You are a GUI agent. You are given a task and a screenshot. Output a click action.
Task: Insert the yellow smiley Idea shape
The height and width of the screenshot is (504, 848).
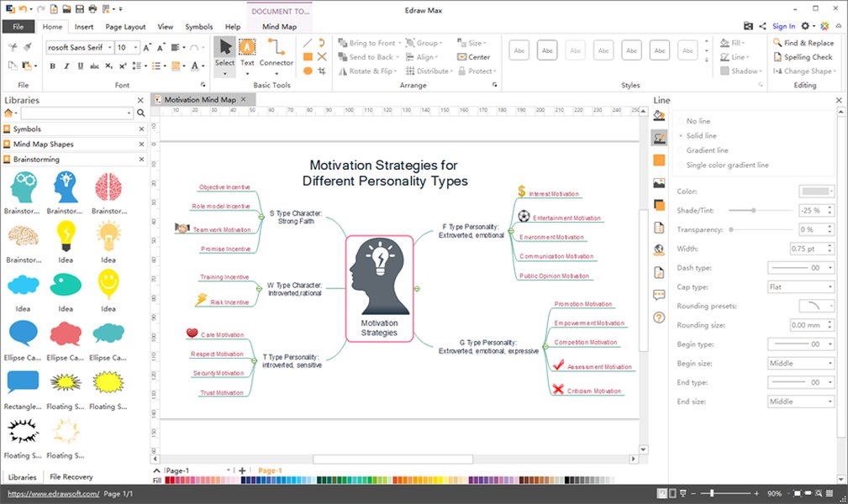coord(108,284)
